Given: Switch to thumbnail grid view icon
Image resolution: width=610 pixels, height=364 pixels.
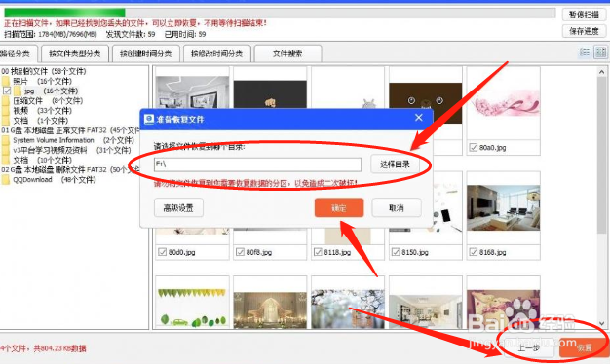Looking at the screenshot, I should click(x=600, y=52).
